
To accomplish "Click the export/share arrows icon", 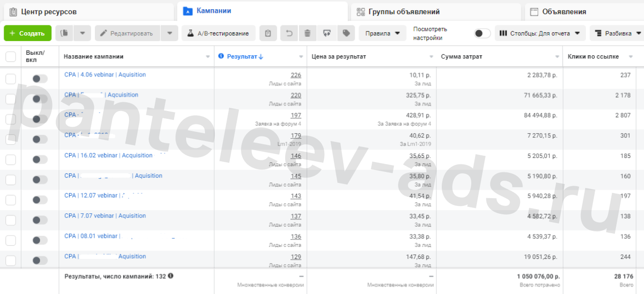I will tap(327, 33).
